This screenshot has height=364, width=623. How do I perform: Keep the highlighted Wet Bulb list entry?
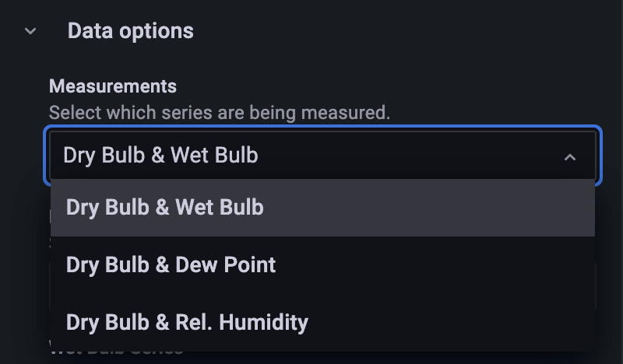coord(165,208)
